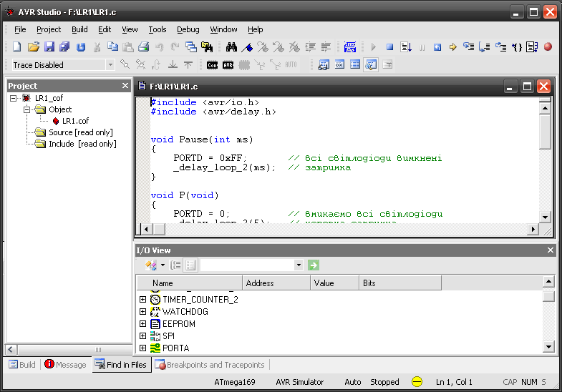The height and width of the screenshot is (392, 562).
Task: Open the File menu
Action: (x=20, y=29)
